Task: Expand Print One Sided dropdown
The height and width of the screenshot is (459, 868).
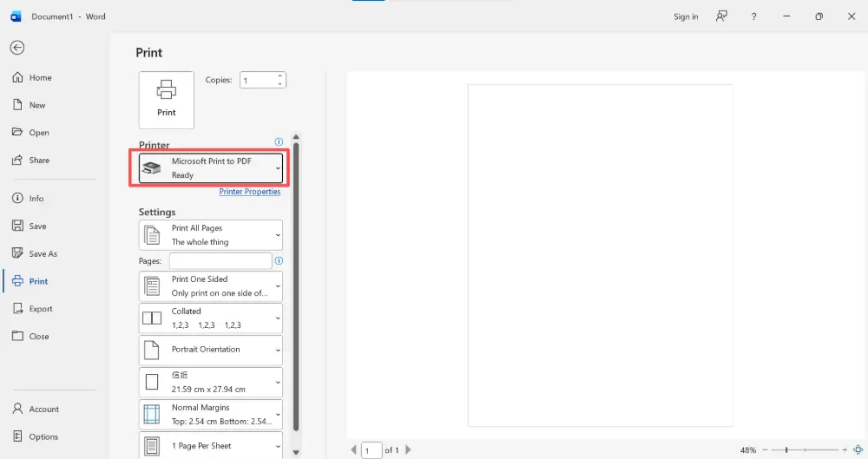Action: (x=211, y=286)
